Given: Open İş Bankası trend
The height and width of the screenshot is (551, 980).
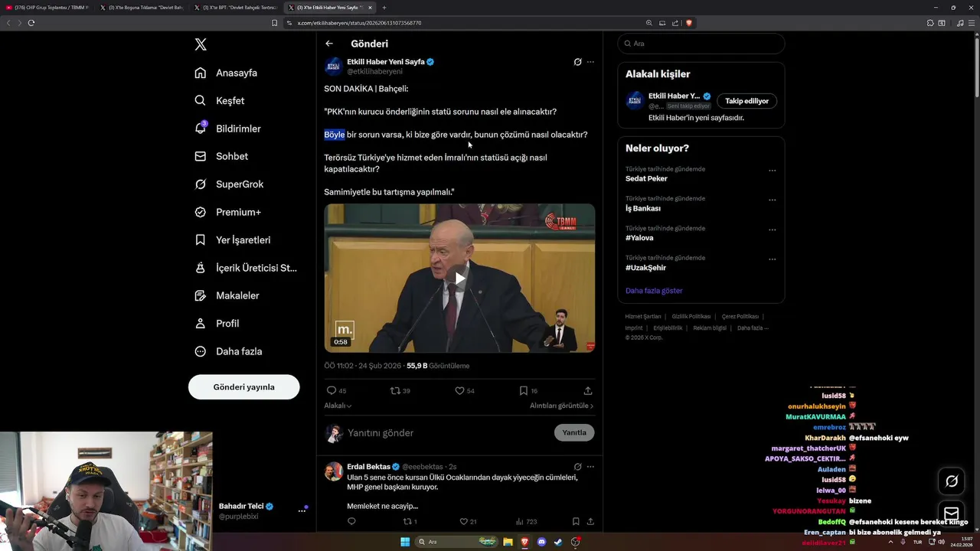Looking at the screenshot, I should [643, 208].
